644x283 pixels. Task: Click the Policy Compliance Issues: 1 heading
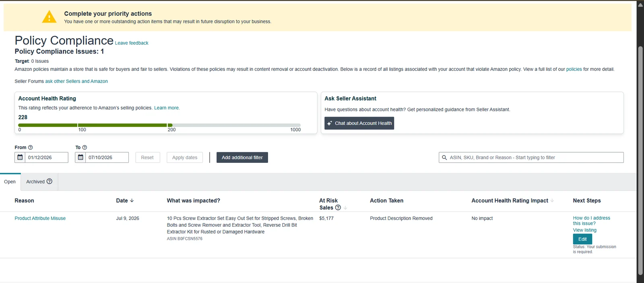(x=59, y=51)
